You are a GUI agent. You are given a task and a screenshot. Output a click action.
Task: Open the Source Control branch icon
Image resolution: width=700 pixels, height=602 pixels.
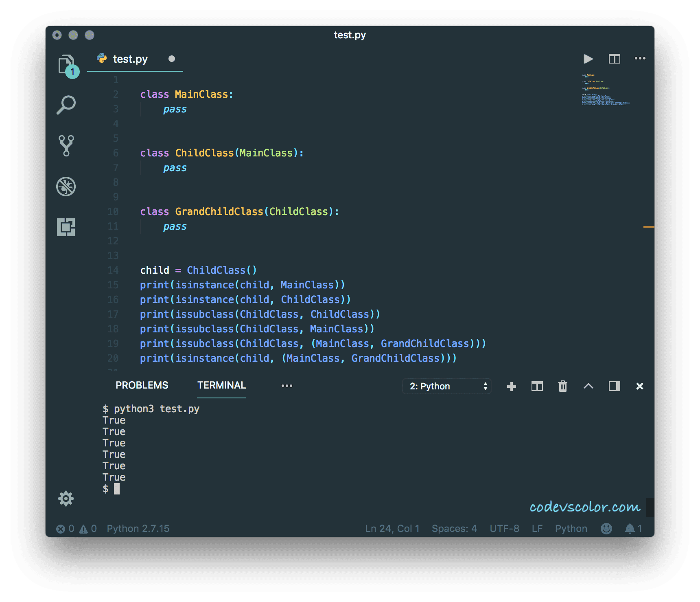tap(66, 145)
